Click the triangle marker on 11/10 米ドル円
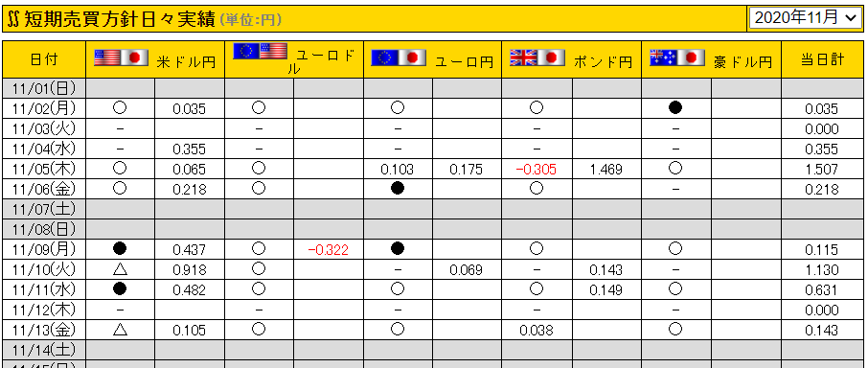The image size is (868, 368). point(120,269)
